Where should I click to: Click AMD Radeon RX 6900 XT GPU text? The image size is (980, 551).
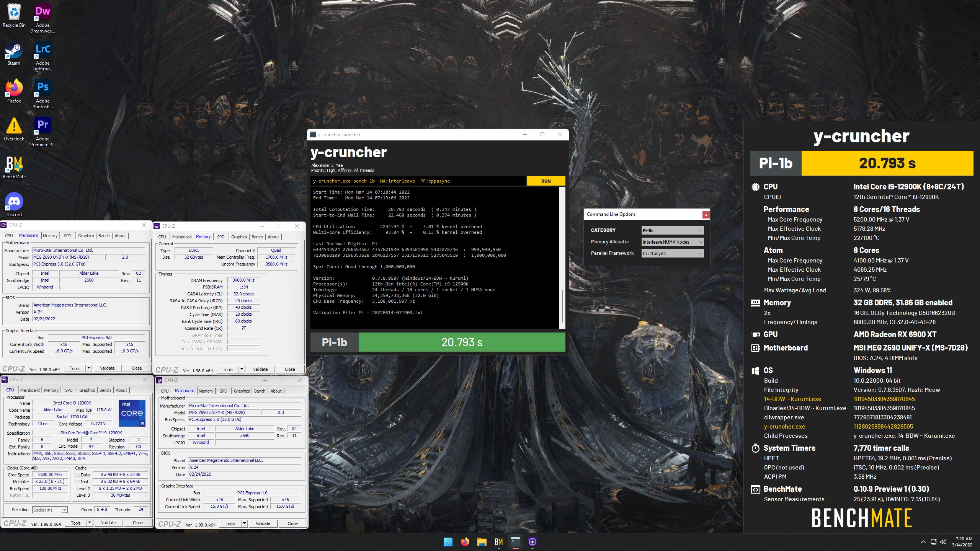[895, 334]
